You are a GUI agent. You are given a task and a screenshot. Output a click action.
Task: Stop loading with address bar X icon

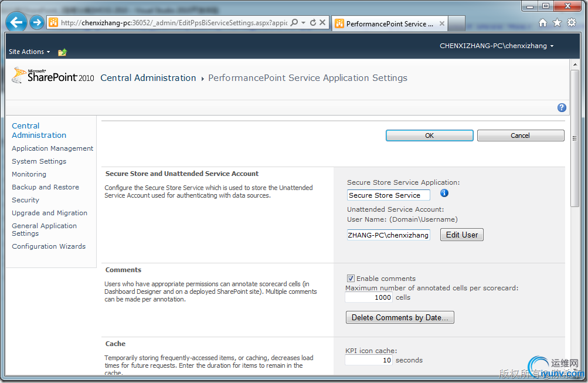point(322,22)
